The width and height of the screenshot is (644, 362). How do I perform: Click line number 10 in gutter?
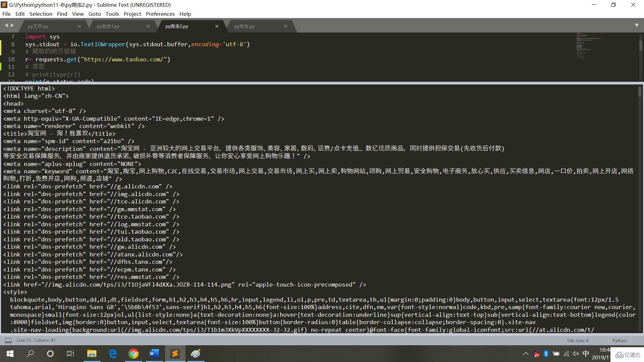11,59
